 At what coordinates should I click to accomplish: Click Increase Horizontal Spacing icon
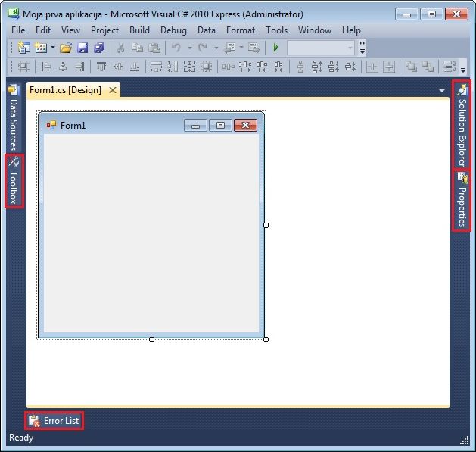point(244,67)
